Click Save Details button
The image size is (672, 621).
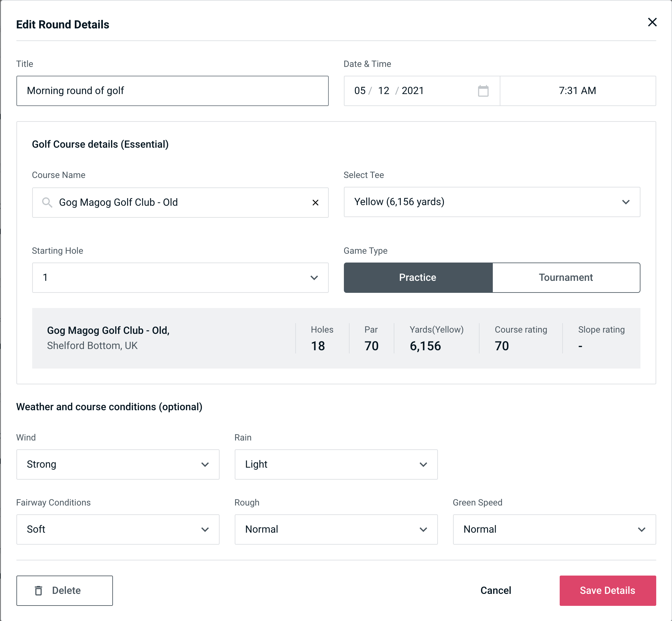(607, 591)
